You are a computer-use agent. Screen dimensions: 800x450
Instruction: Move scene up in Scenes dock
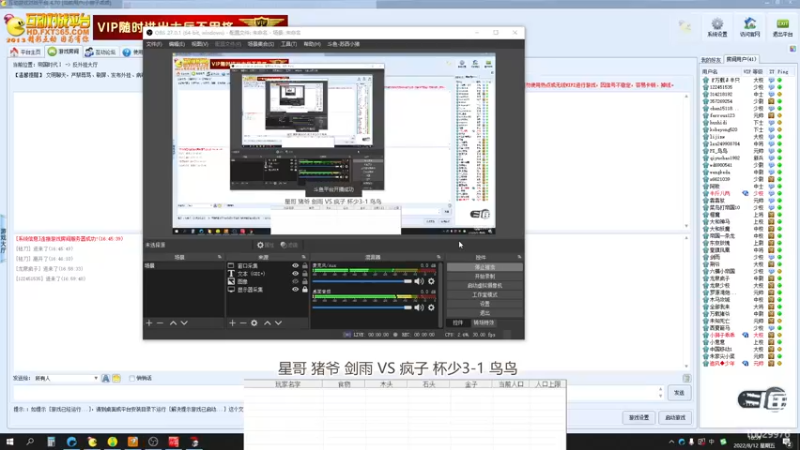click(x=173, y=323)
